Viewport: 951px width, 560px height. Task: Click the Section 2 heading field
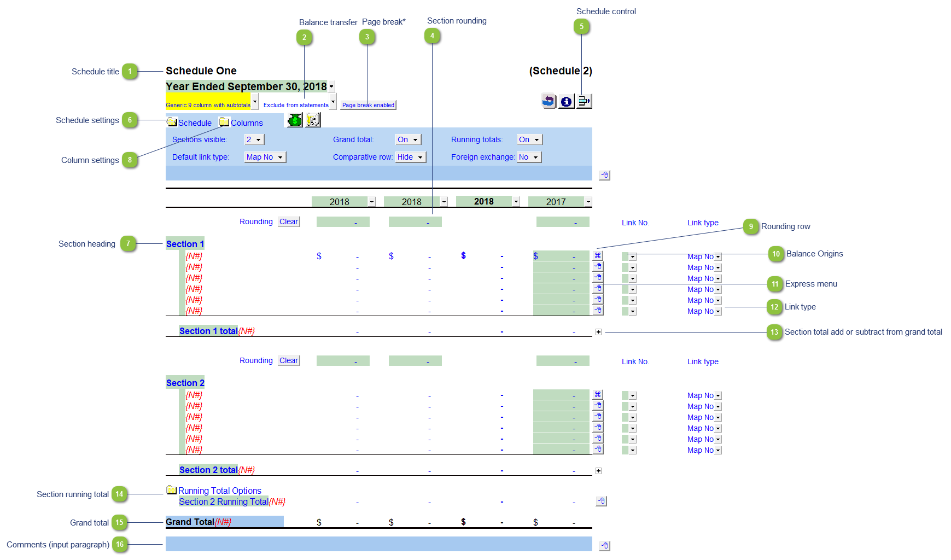185,383
